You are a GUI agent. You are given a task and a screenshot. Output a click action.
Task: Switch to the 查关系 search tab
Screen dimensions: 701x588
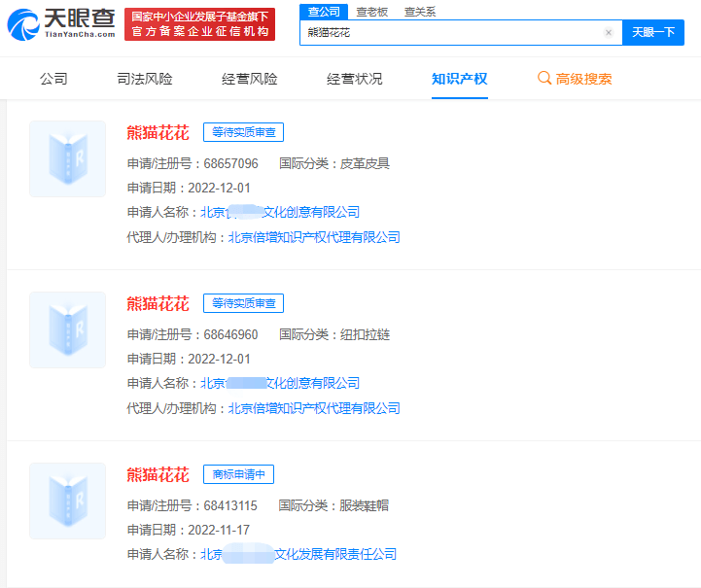tap(420, 12)
